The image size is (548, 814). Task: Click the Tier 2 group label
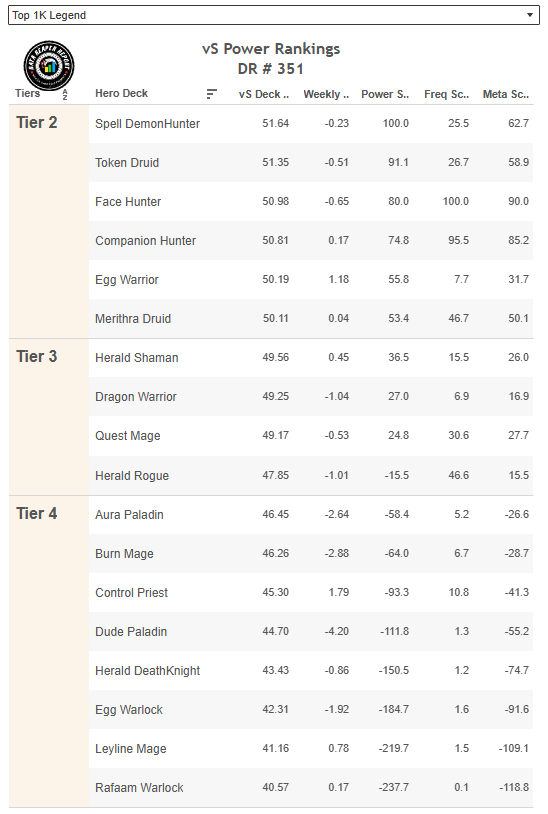tap(36, 123)
